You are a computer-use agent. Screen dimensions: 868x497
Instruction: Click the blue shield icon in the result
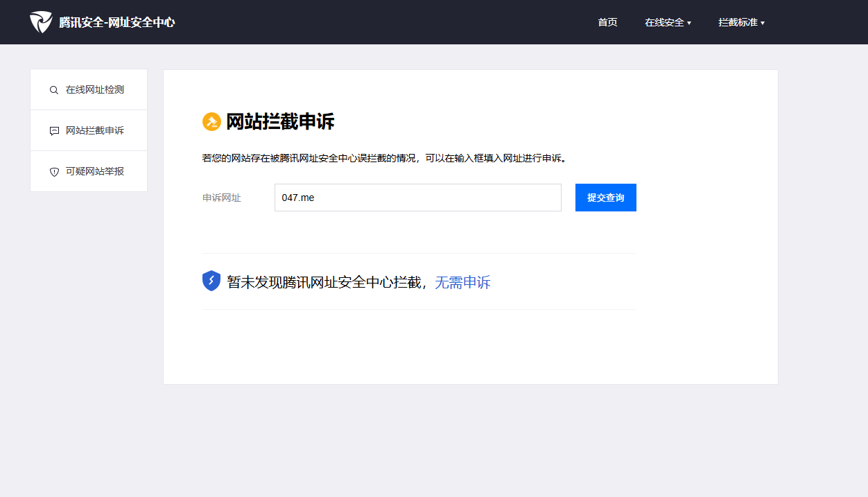(211, 281)
